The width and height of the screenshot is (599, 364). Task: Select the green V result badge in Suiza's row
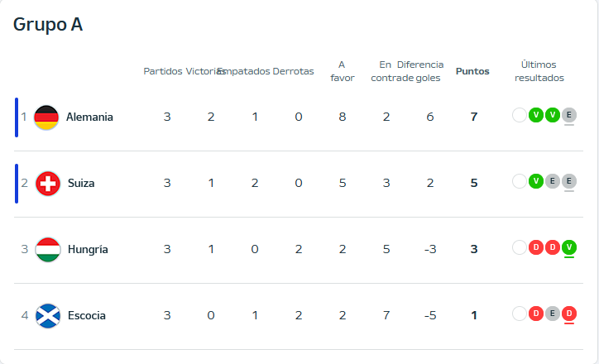tap(536, 181)
